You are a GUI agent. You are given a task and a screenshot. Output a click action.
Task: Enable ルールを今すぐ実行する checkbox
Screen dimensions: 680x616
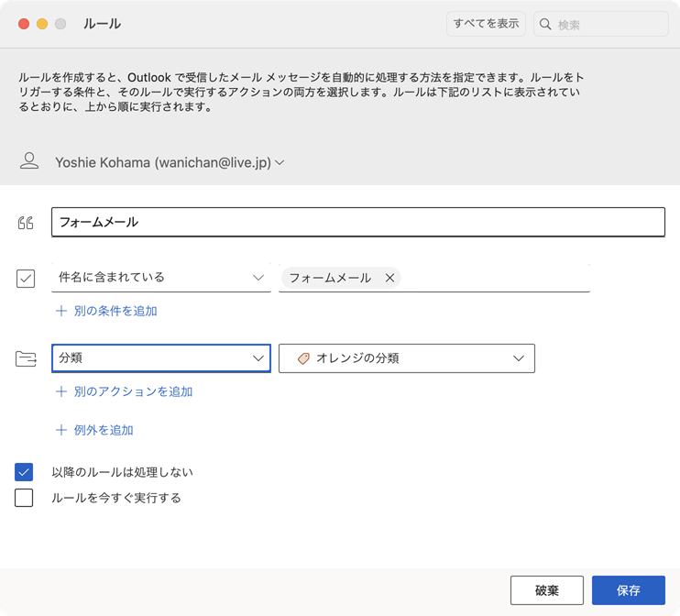tap(24, 498)
